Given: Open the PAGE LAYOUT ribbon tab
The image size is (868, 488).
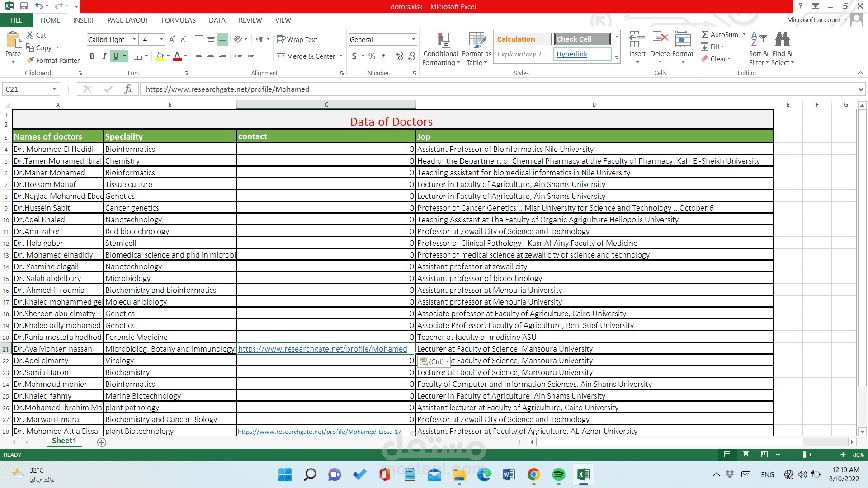Looking at the screenshot, I should point(128,20).
